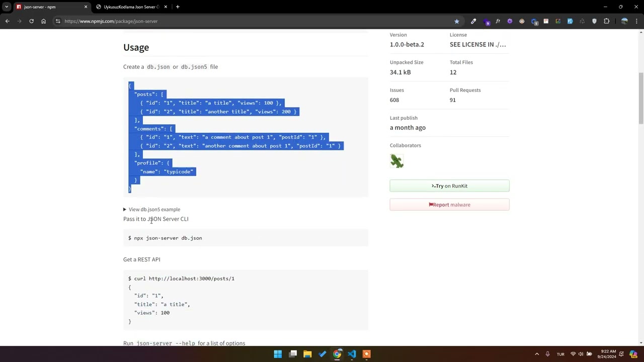Click the page vertical scrollbar
This screenshot has height=362, width=644.
tap(641, 98)
